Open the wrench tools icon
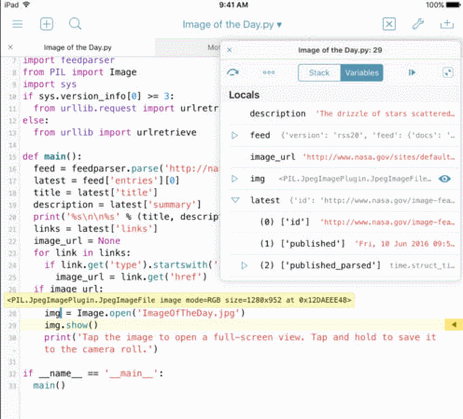Image resolution: width=463 pixels, height=419 pixels. 418,24
